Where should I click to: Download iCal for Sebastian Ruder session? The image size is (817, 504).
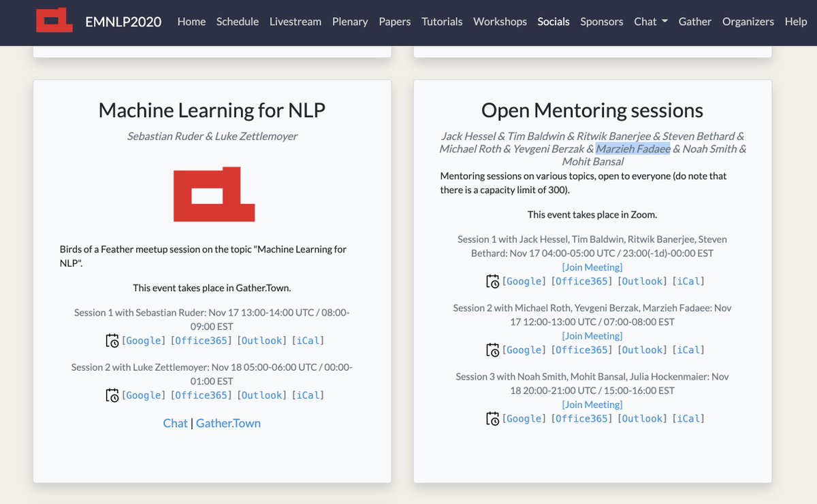pyautogui.click(x=308, y=340)
